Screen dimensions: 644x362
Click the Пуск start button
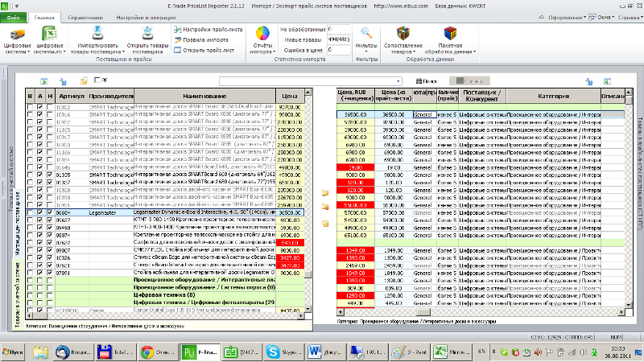pos(13,352)
